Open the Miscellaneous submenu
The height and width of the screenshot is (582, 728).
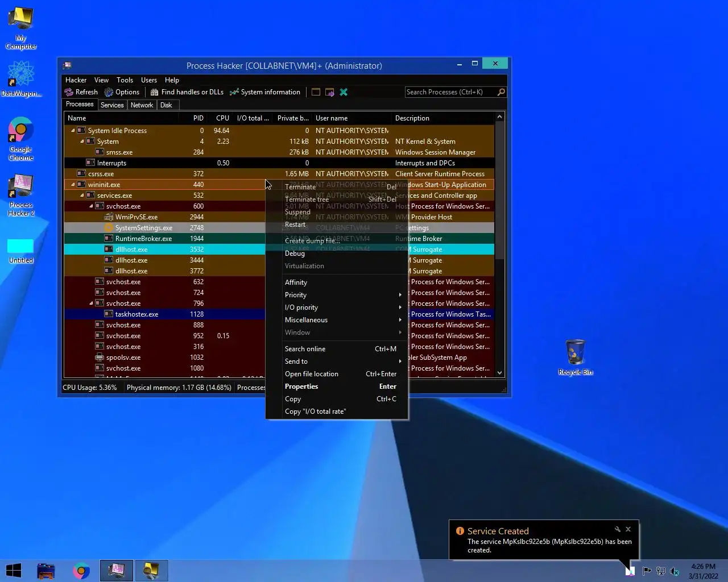[x=337, y=320]
